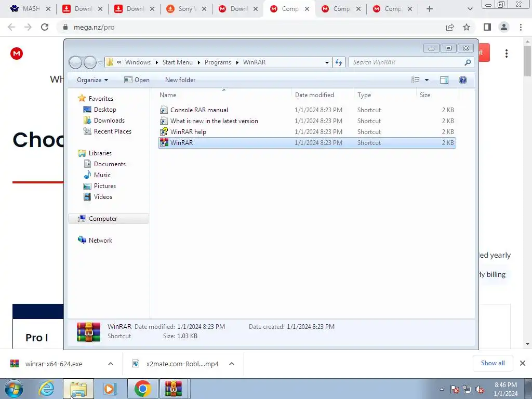Screen dimensions: 532x399
Task: Select Recent Places in navigation pane
Action: [113, 131]
